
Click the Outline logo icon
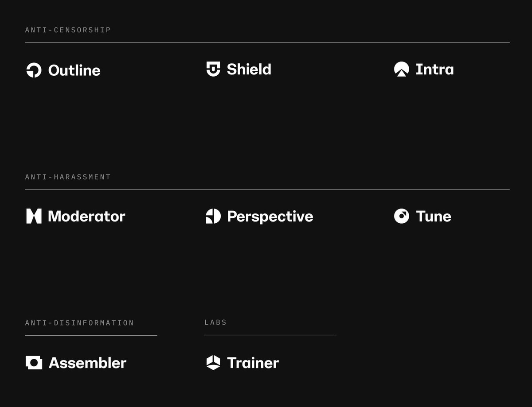[x=34, y=70]
